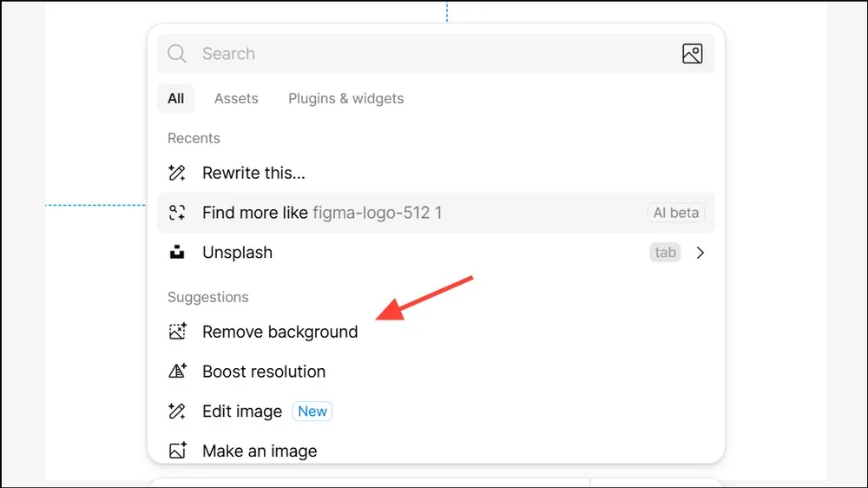Click the Unsplash logo icon
Viewport: 868px width, 488px height.
[x=177, y=252]
